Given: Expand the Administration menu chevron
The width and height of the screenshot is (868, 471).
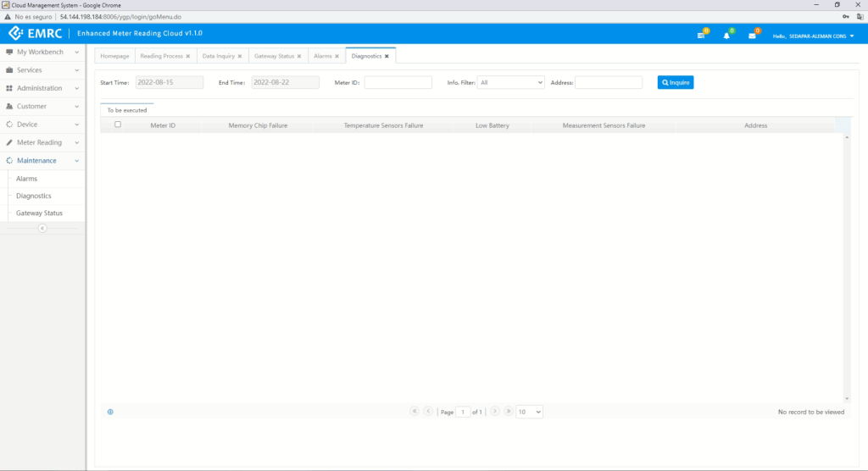Looking at the screenshot, I should tap(77, 88).
